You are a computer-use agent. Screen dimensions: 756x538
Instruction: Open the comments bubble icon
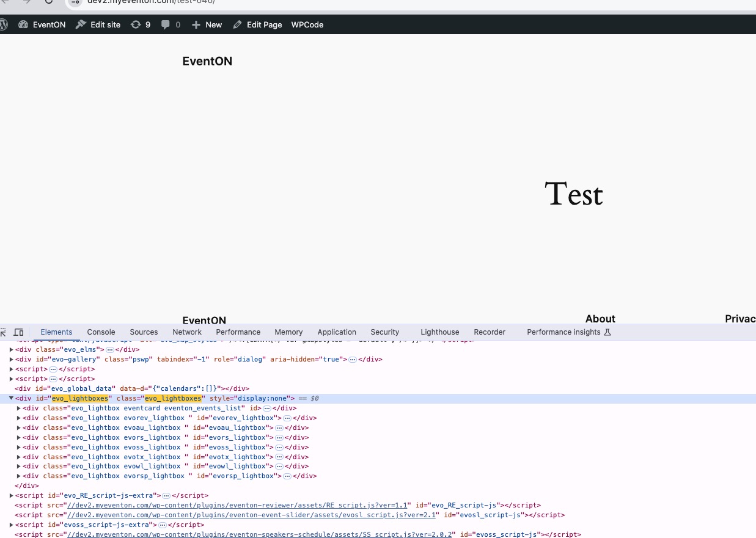pos(166,24)
